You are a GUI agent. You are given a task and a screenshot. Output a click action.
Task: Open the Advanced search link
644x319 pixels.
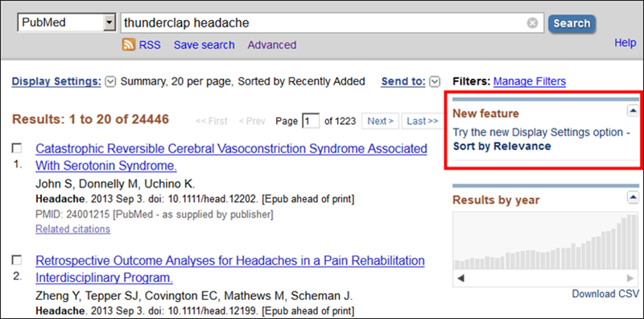pyautogui.click(x=272, y=45)
